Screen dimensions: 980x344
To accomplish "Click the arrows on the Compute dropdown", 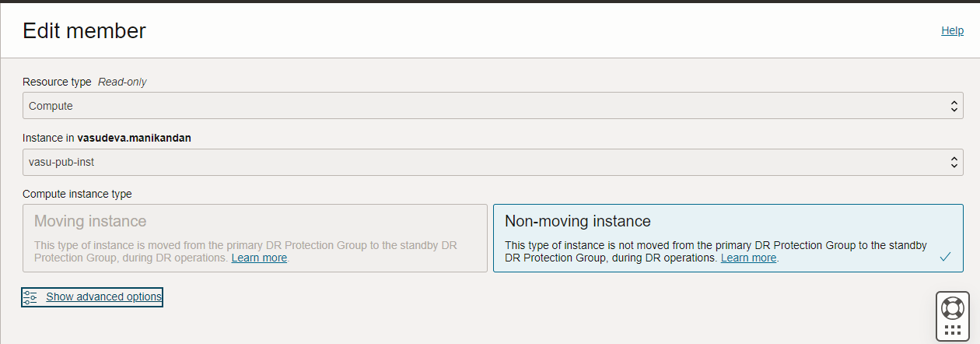I will (x=954, y=106).
